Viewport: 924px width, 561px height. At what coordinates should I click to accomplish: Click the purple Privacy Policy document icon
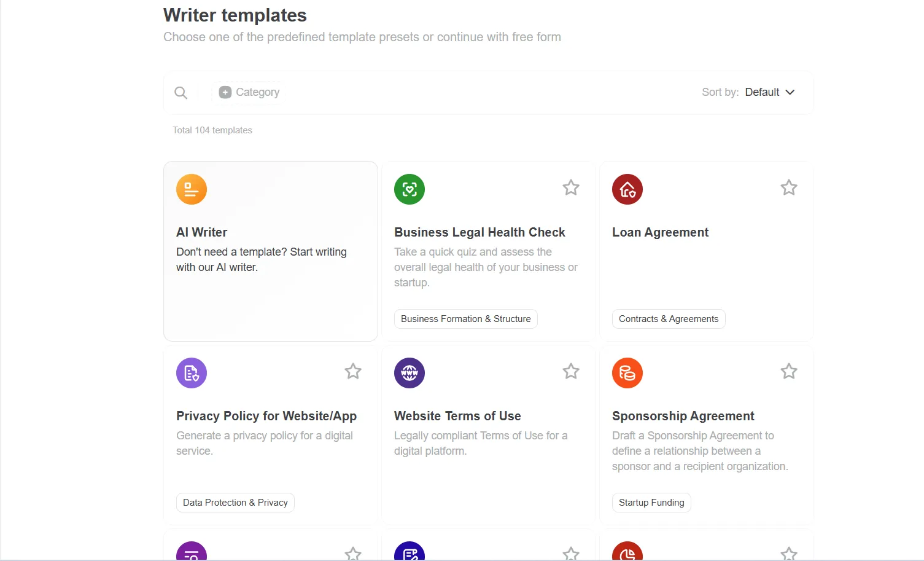coord(192,373)
